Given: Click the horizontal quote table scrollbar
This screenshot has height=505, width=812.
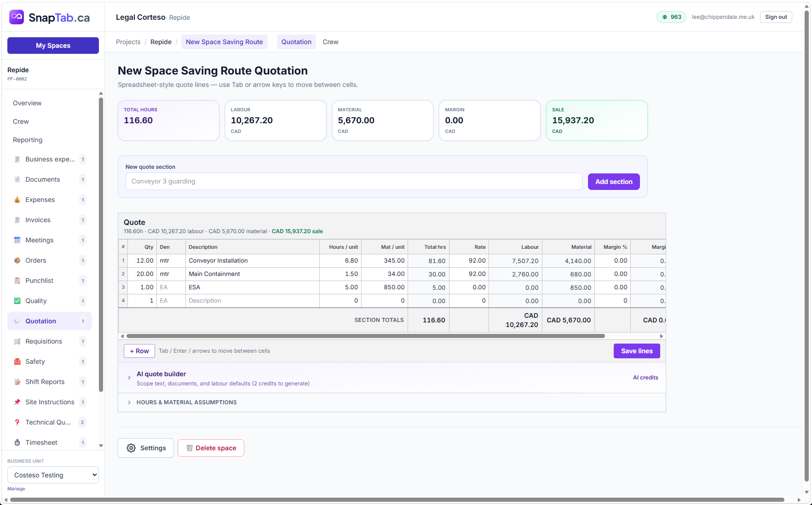Looking at the screenshot, I should click(365, 336).
